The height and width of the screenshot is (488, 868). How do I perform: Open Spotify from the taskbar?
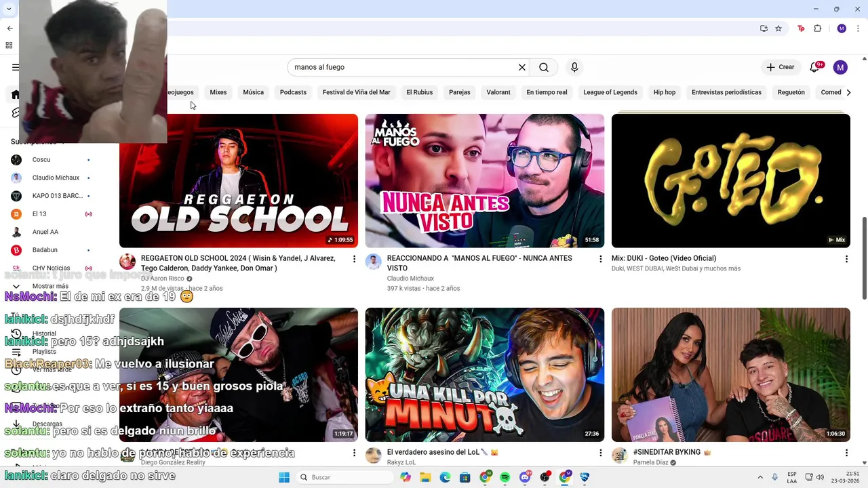(505, 477)
